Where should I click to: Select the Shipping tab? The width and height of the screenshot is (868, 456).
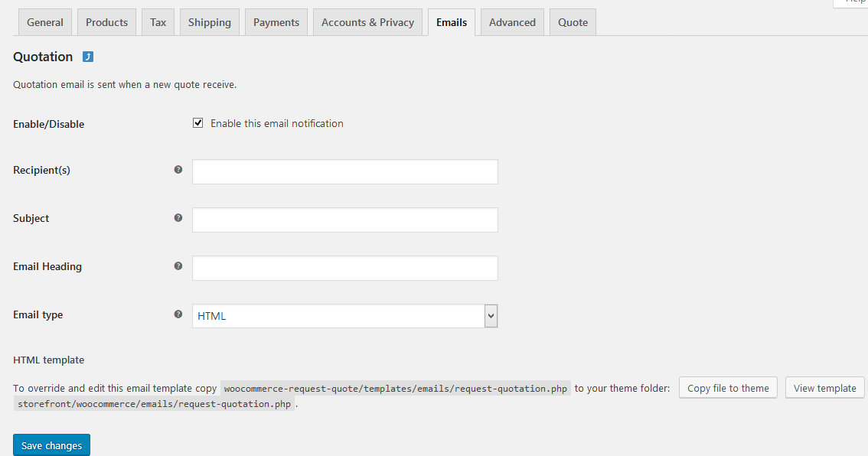(209, 22)
